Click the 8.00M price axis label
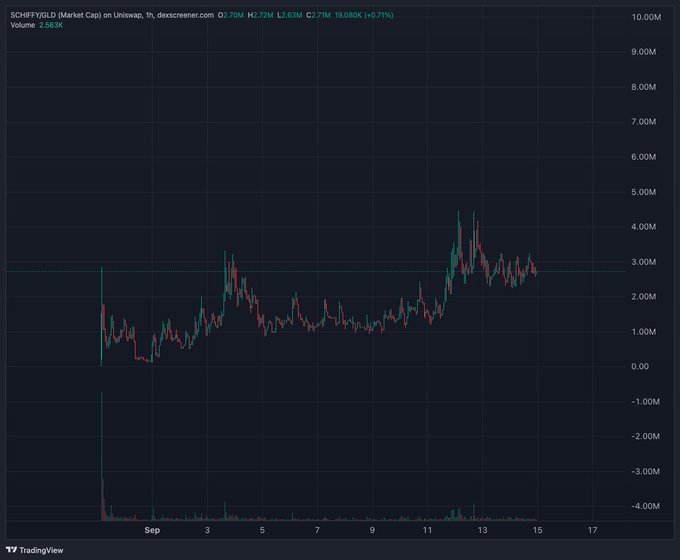Screen dimensions: 680x560 644,87
